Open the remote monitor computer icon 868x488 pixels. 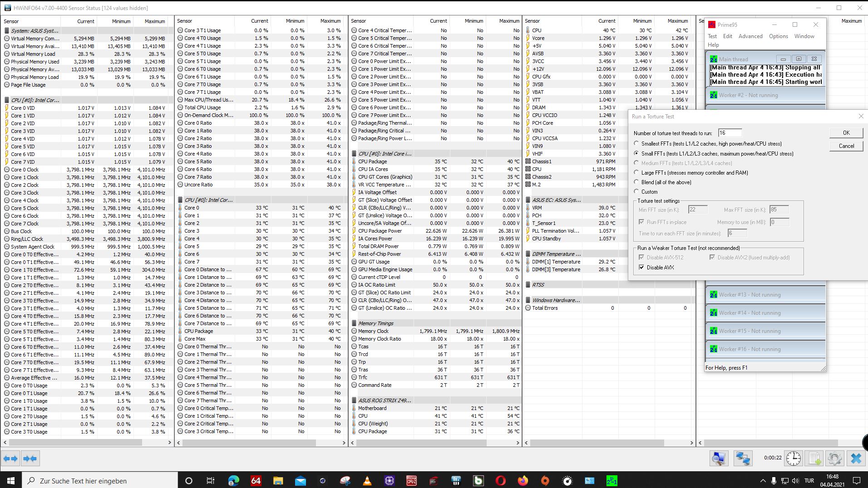719,459
